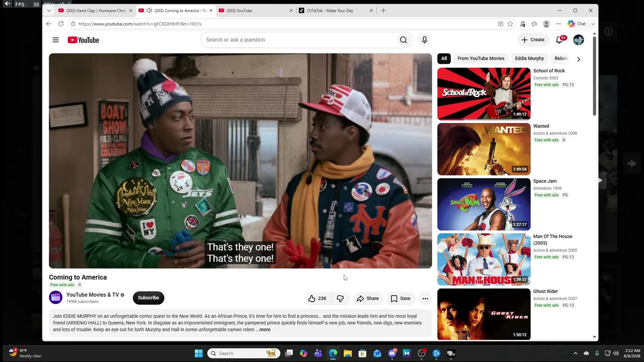Image resolution: width=644 pixels, height=362 pixels.
Task: Like the Coming to America video
Action: (x=317, y=299)
